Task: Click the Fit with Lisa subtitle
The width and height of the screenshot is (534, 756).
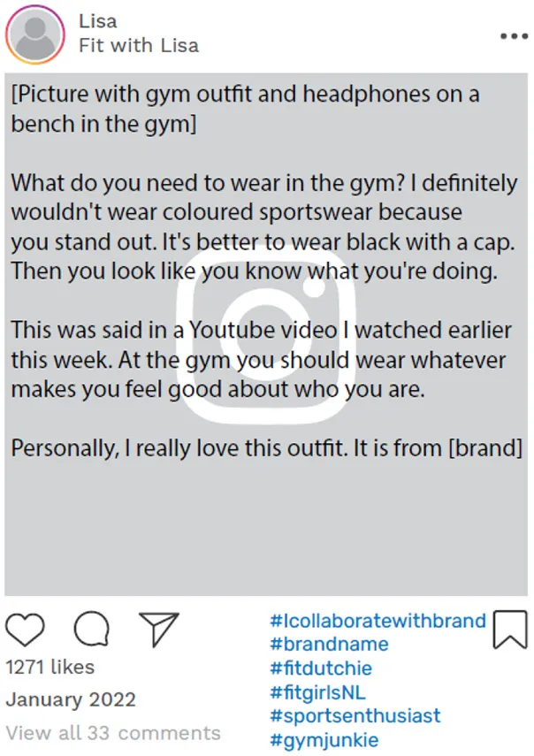Action: click(138, 45)
